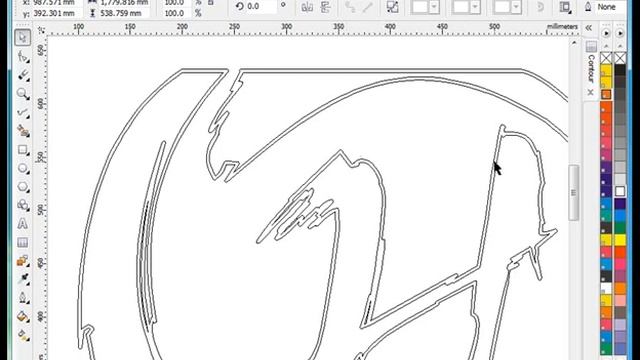
Task: Open flyout of black-topped color palette
Action: (620, 33)
